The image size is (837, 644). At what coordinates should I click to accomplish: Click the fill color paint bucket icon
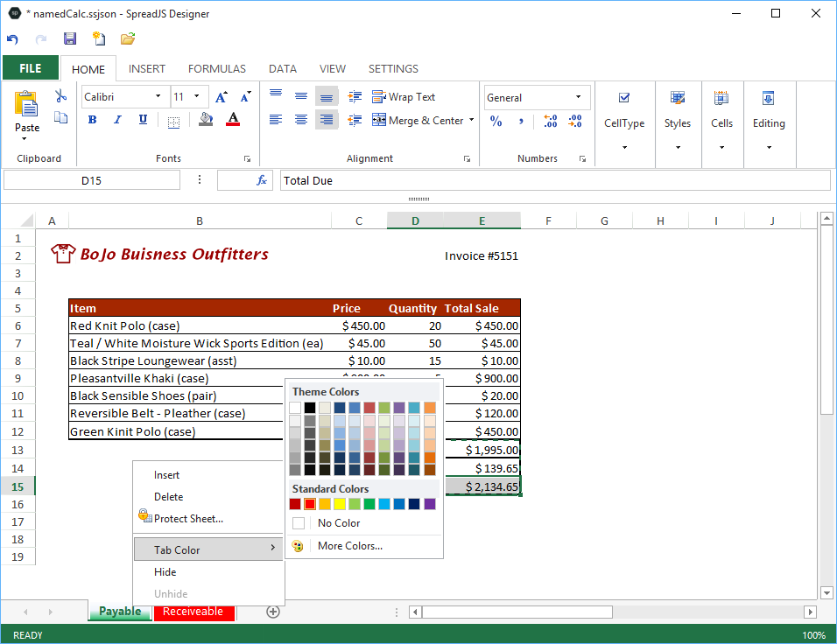point(206,120)
